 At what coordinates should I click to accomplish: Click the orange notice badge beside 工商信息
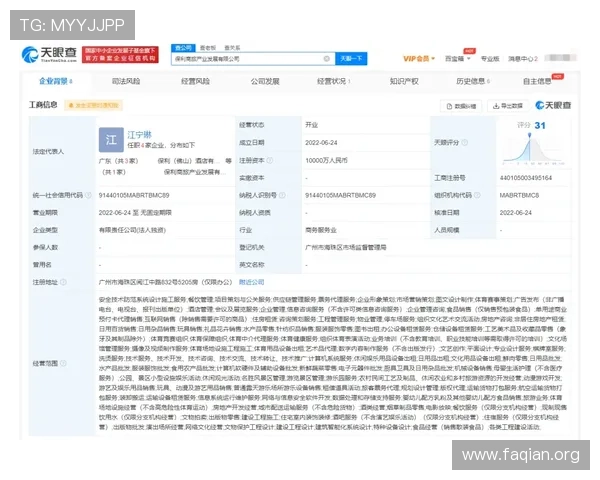pos(93,105)
